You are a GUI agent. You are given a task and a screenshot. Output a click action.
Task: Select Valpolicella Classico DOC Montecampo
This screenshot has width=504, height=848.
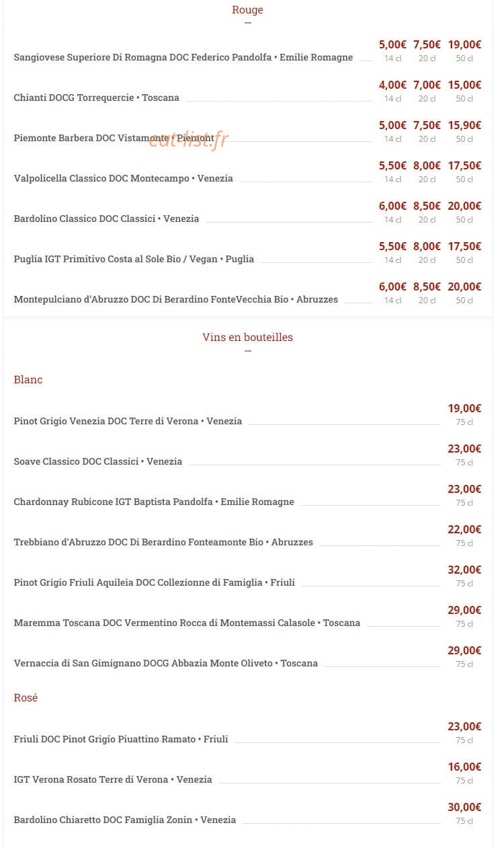[x=123, y=178]
